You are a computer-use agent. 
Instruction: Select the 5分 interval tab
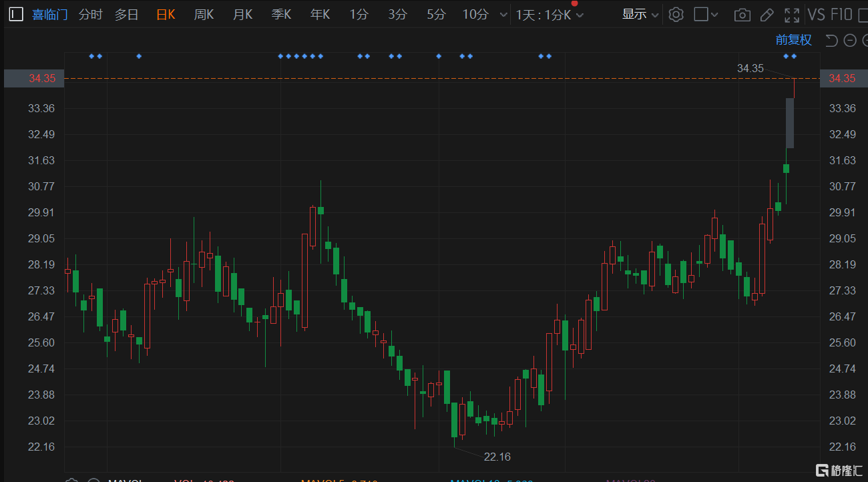point(436,14)
